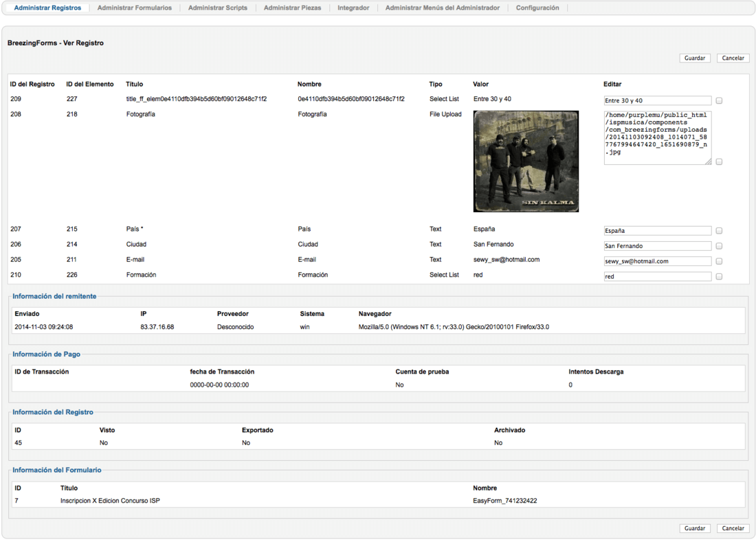Edit the San Fernando input field
This screenshot has height=544, width=756.
[x=658, y=246]
